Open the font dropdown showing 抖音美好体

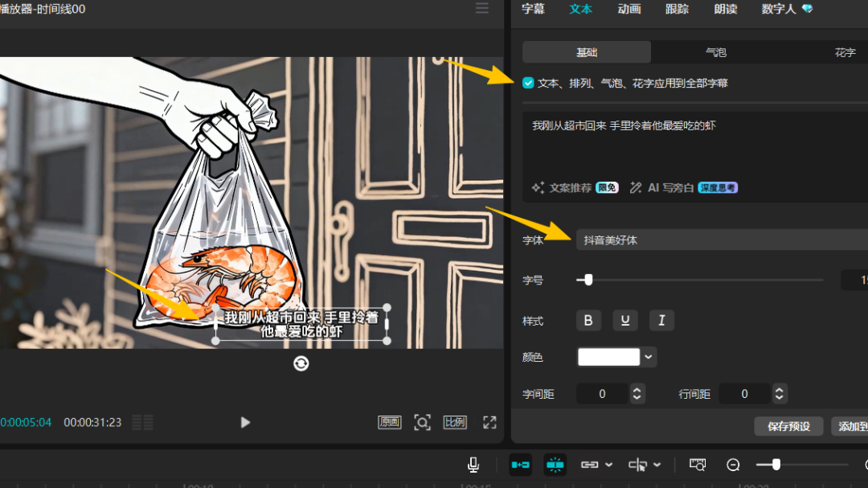[x=721, y=240]
